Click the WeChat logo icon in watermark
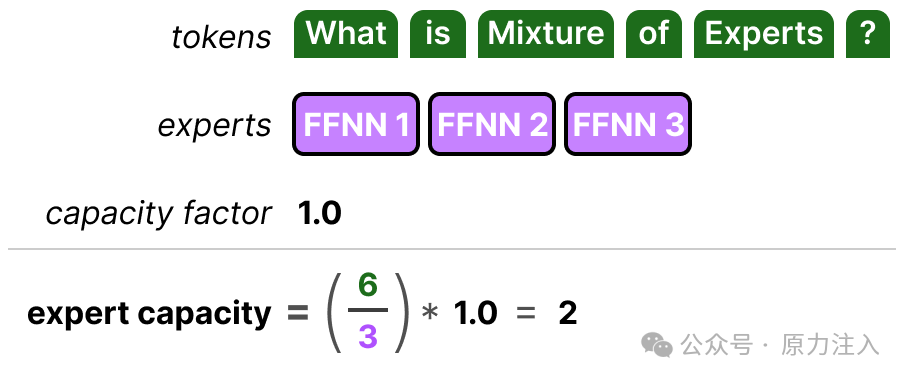Image resolution: width=908 pixels, height=380 pixels. (x=657, y=345)
